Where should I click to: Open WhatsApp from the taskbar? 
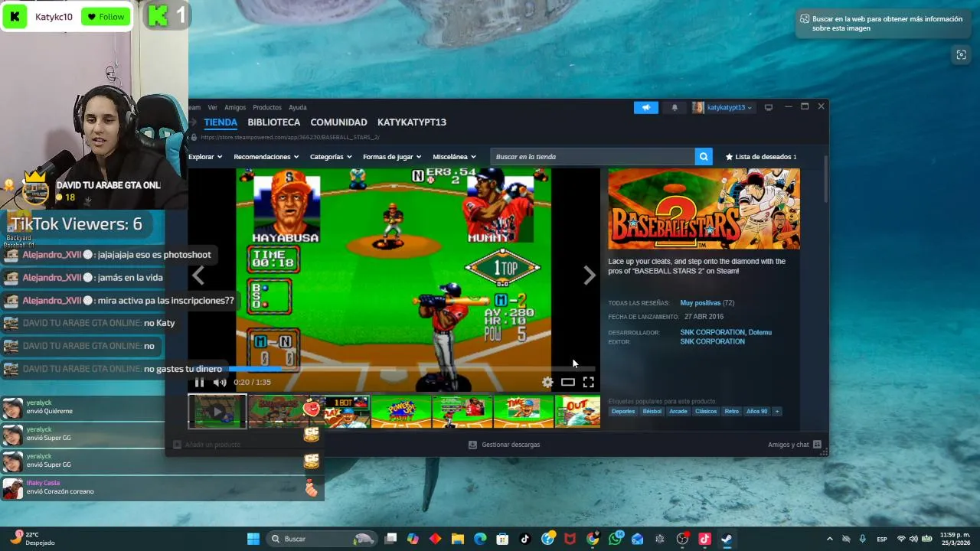(x=615, y=539)
